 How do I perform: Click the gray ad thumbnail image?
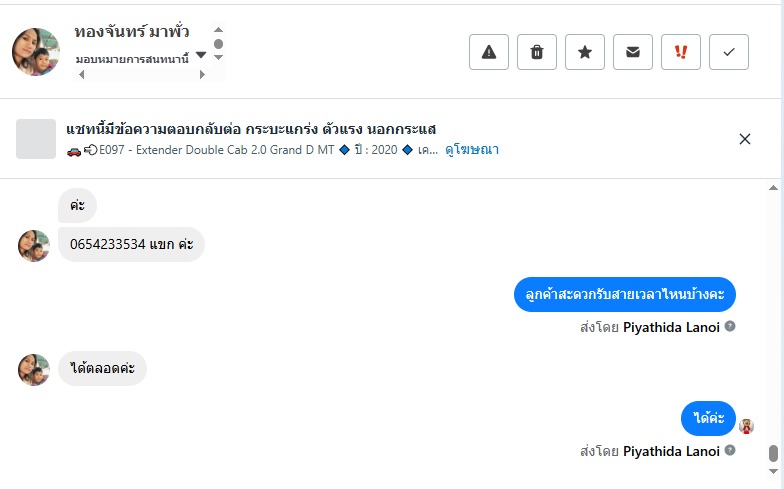point(36,139)
